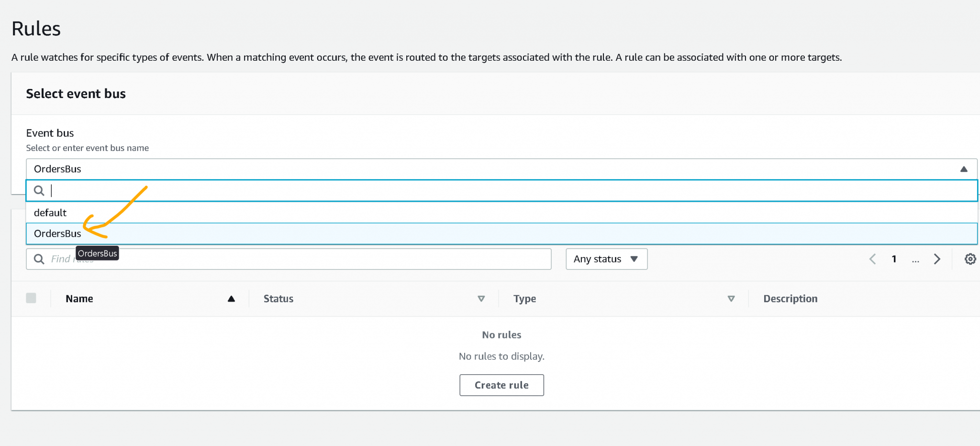This screenshot has height=446, width=980.
Task: Click the Type column filter icon
Action: (731, 298)
